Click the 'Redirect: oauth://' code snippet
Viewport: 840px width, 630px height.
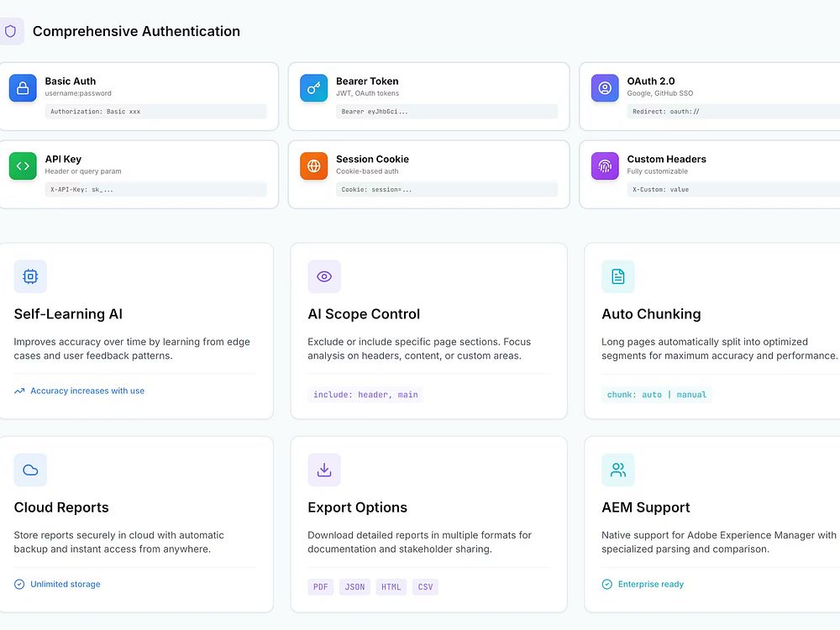click(733, 112)
